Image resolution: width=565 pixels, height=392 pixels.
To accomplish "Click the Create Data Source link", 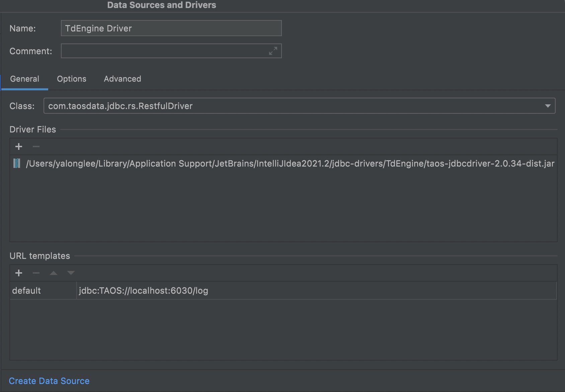I will (49, 381).
